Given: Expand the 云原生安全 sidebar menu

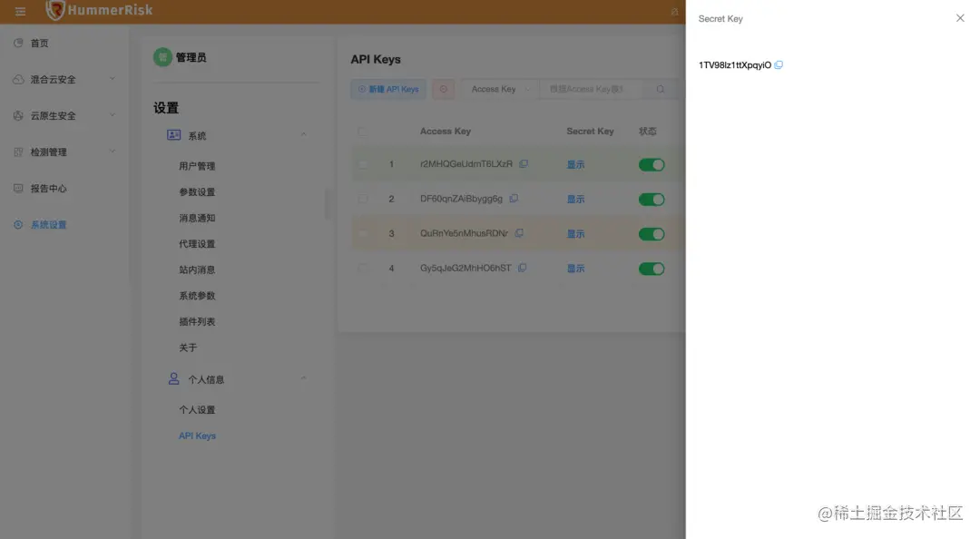Looking at the screenshot, I should pyautogui.click(x=64, y=115).
